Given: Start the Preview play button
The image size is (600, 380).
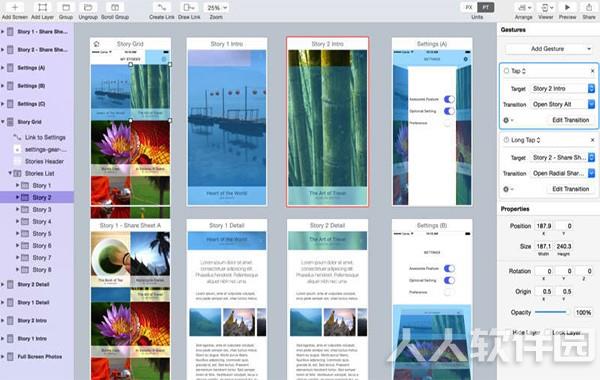Looking at the screenshot, I should point(567,7).
